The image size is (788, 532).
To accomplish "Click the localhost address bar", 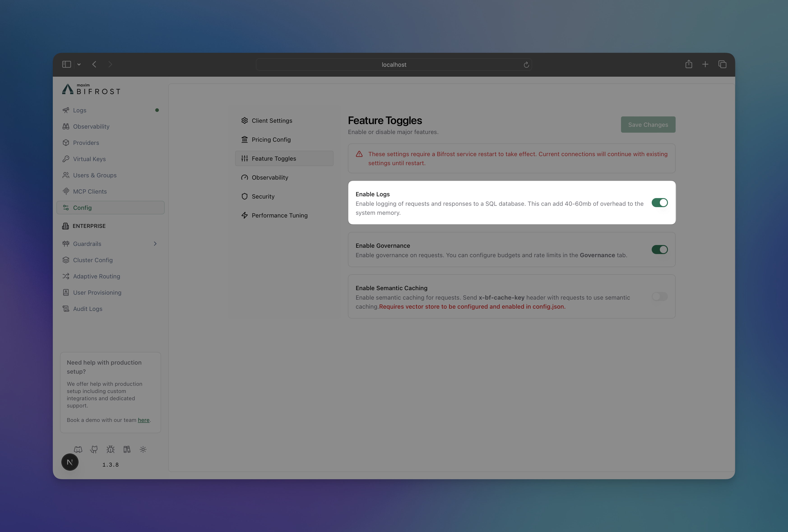I will point(394,65).
